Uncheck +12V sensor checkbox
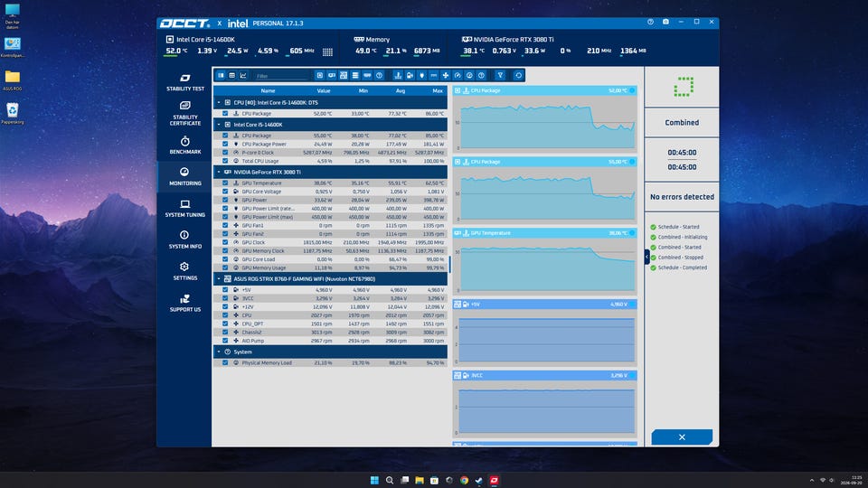The width and height of the screenshot is (868, 488). 225,306
